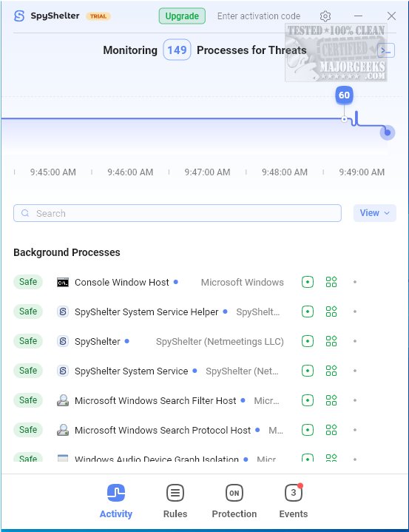Click Microsoft Windows Search Filter Host icon
The width and height of the screenshot is (409, 532).
click(63, 400)
